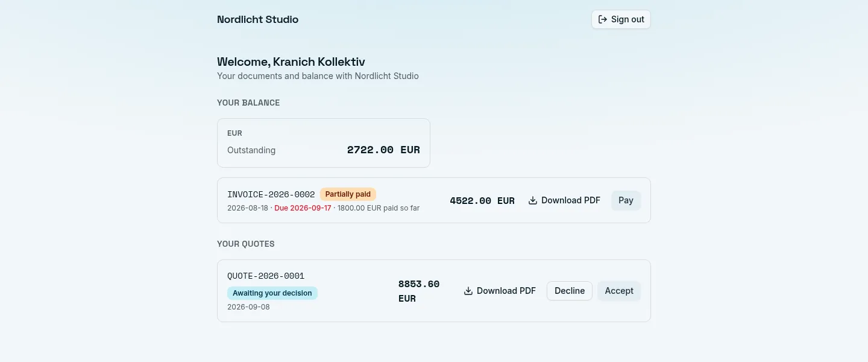Screen dimensions: 868x362
Task: Click the Partially paid badge
Action: tap(348, 194)
